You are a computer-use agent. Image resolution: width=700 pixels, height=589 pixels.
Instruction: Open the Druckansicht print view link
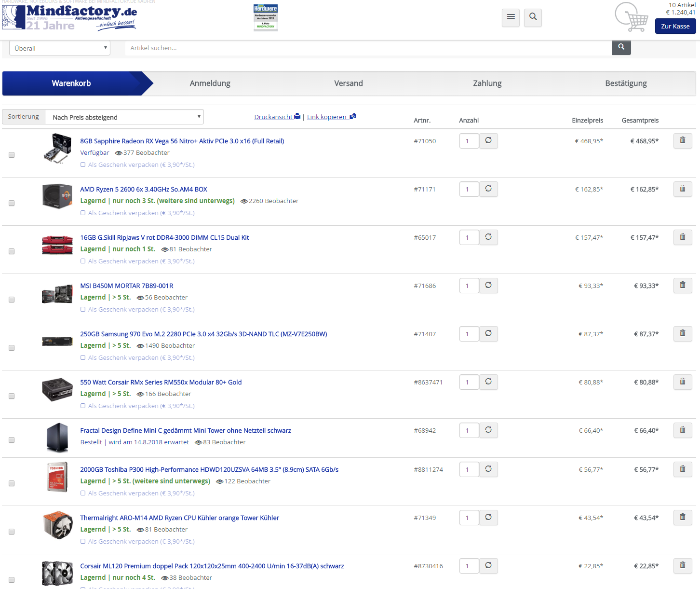coord(277,117)
